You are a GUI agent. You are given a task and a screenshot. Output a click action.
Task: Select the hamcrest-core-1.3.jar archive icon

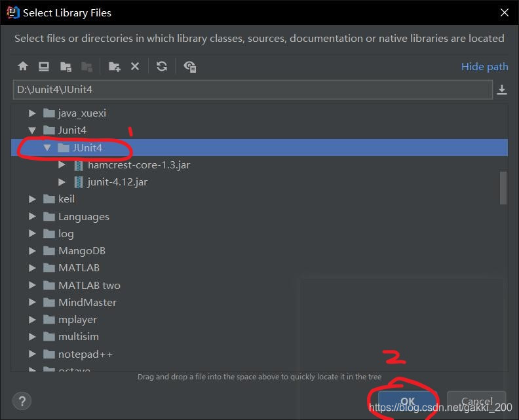tap(79, 165)
